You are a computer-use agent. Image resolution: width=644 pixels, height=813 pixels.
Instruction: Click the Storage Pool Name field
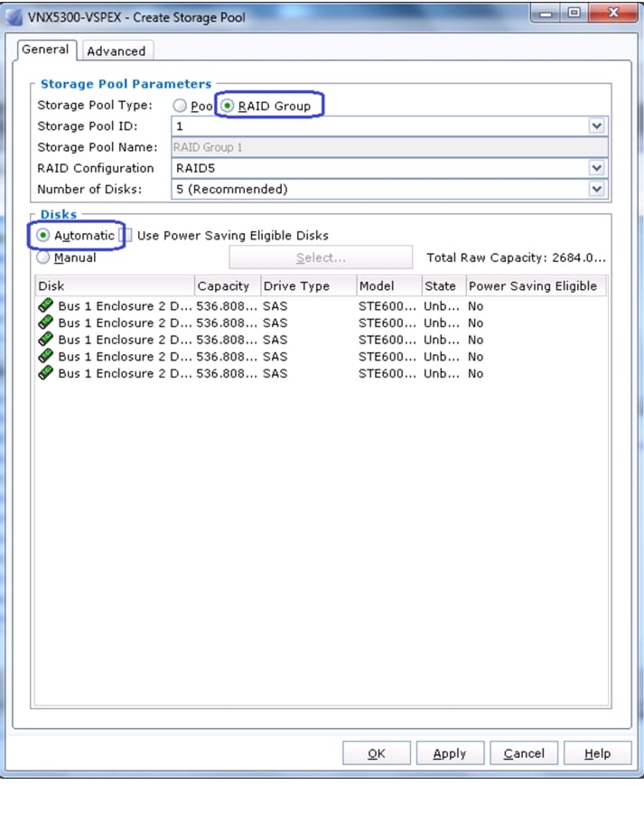click(390, 147)
